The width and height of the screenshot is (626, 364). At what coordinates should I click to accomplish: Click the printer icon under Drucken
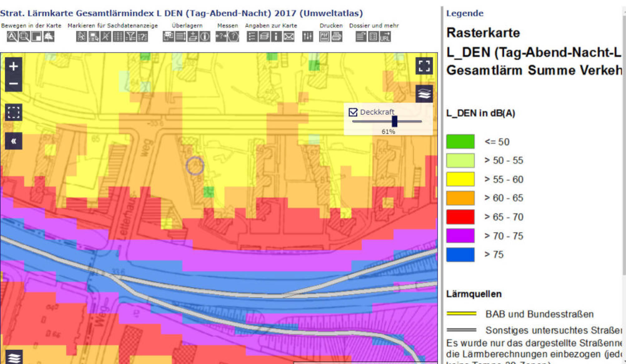tap(336, 37)
